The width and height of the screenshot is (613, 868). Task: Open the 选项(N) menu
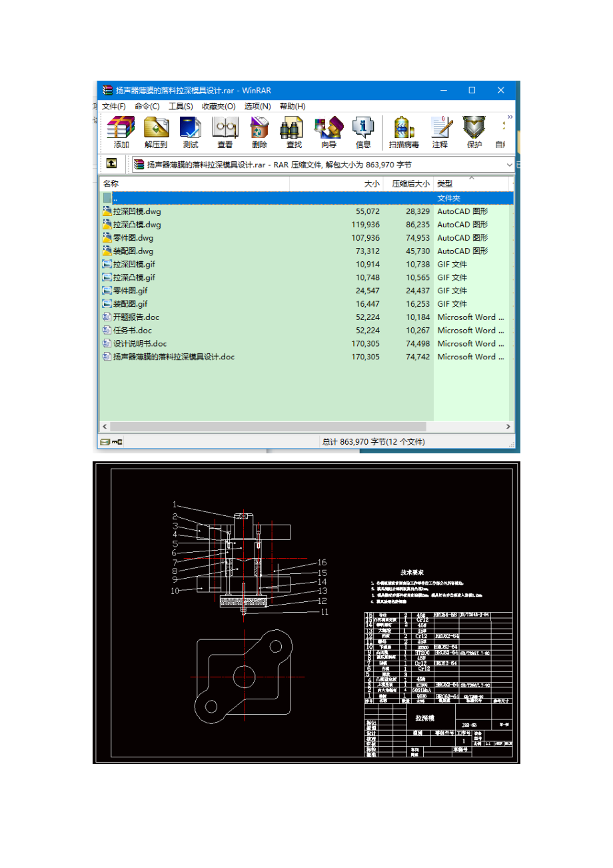[257, 106]
